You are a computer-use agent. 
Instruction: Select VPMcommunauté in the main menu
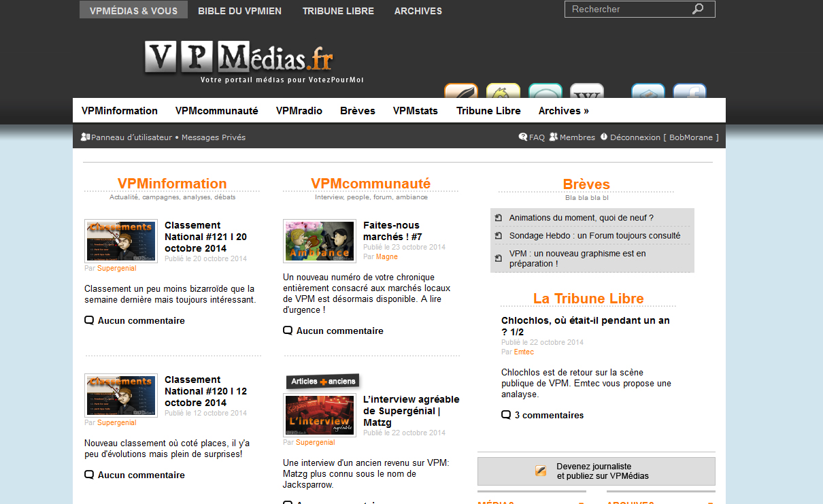217,111
